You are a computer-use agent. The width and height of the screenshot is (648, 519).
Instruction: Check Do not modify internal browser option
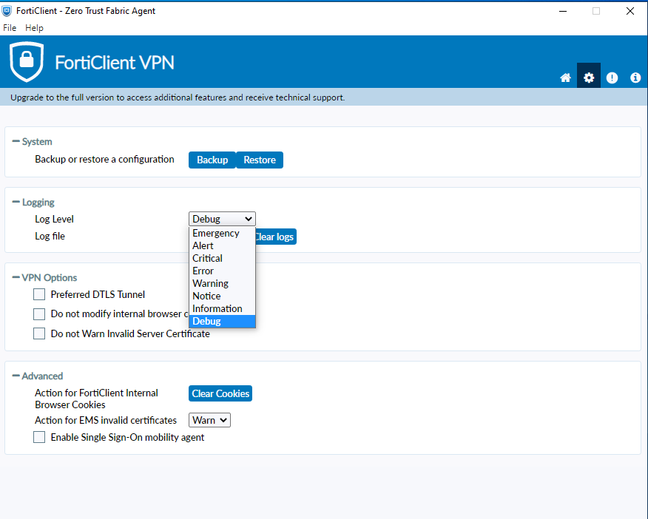[x=39, y=314]
